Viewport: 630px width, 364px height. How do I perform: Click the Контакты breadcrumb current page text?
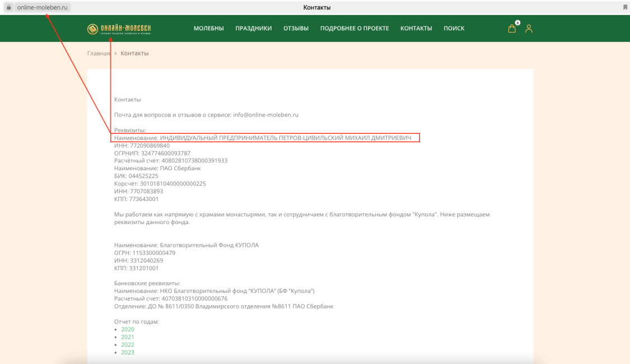pos(134,53)
